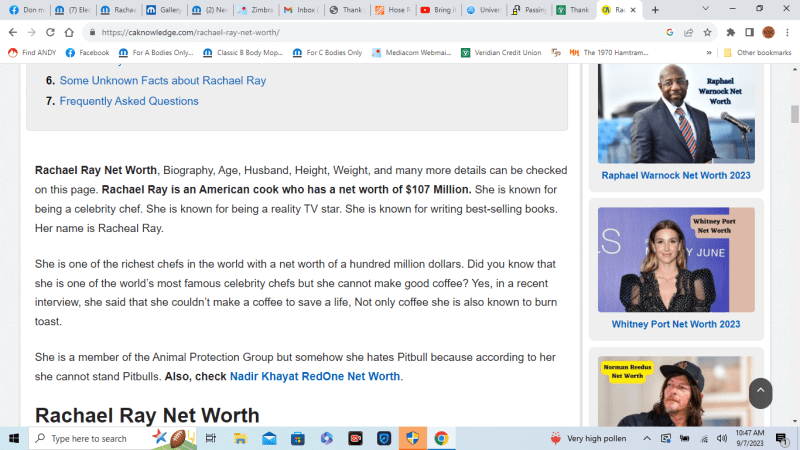Open the Find ANDY bookmark
The image size is (800, 450).
[x=33, y=53]
